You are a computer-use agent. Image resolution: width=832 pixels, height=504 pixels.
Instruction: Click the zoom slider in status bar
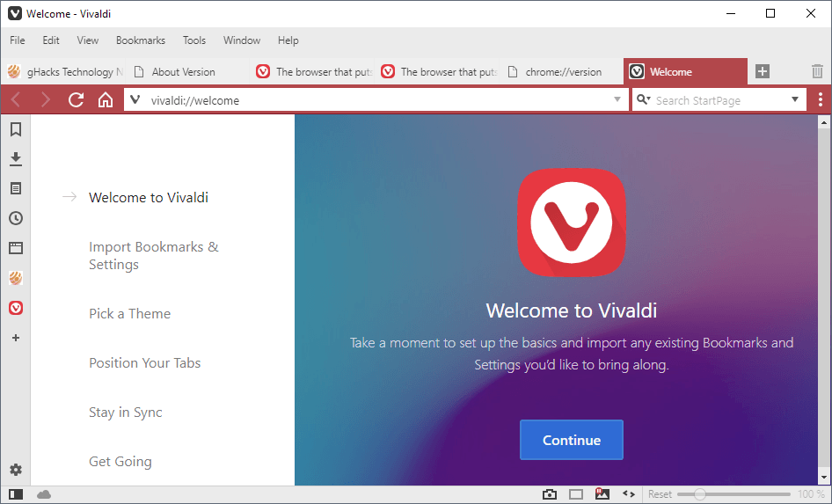tap(733, 494)
